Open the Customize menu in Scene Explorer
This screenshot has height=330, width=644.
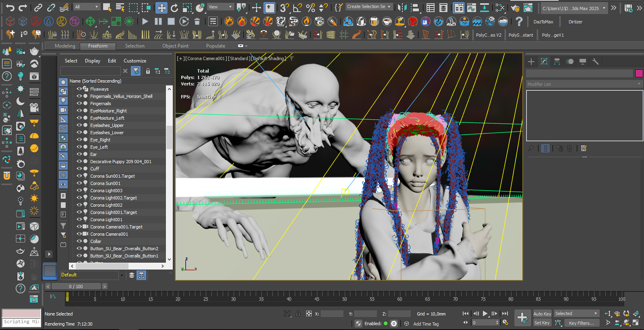[x=135, y=61]
